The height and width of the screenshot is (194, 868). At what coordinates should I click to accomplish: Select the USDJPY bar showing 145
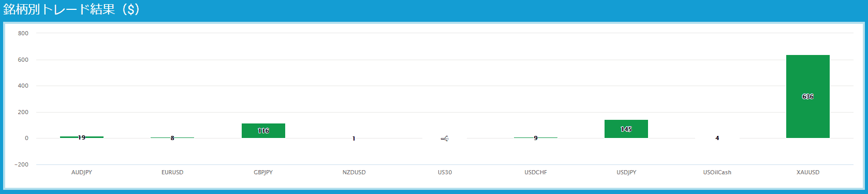coord(626,129)
